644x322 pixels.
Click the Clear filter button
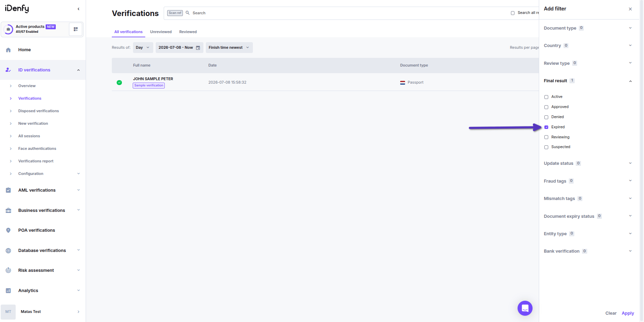coord(611,313)
